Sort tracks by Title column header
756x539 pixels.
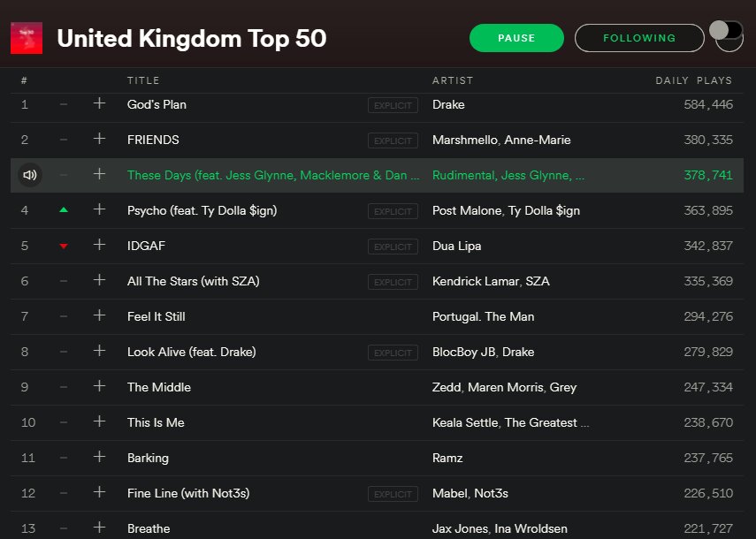(143, 80)
